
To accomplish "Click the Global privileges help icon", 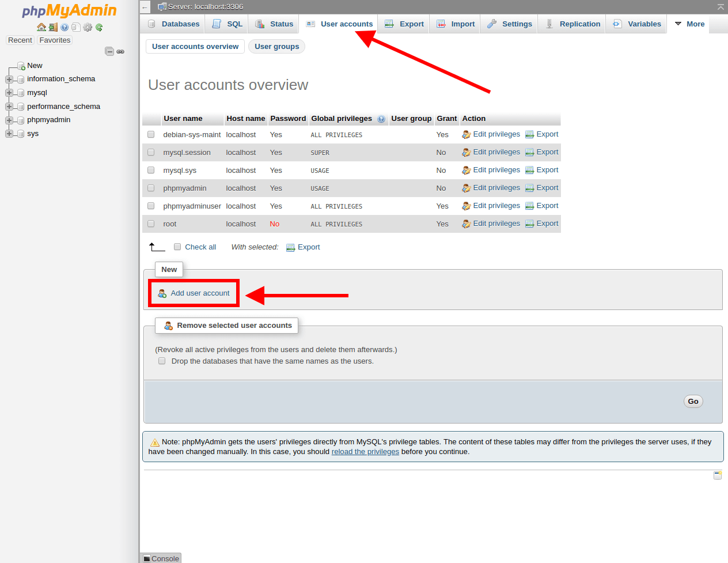I will pyautogui.click(x=381, y=119).
